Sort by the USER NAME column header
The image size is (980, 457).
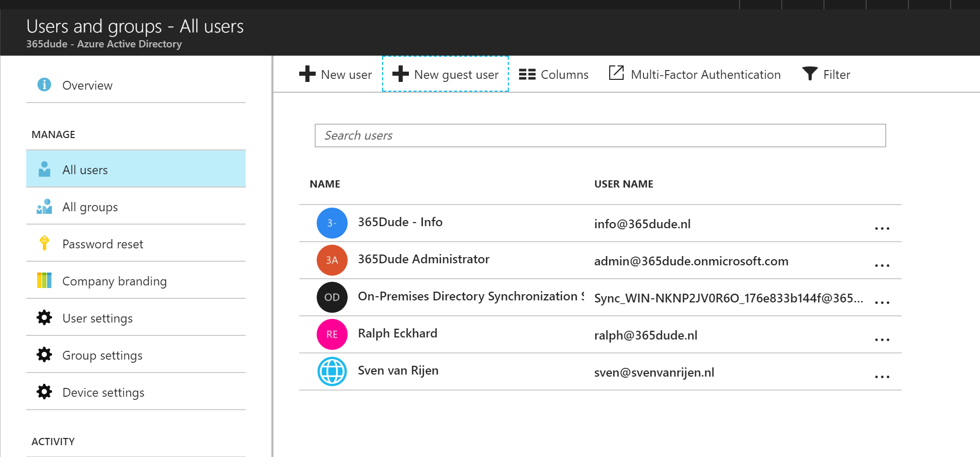[624, 184]
